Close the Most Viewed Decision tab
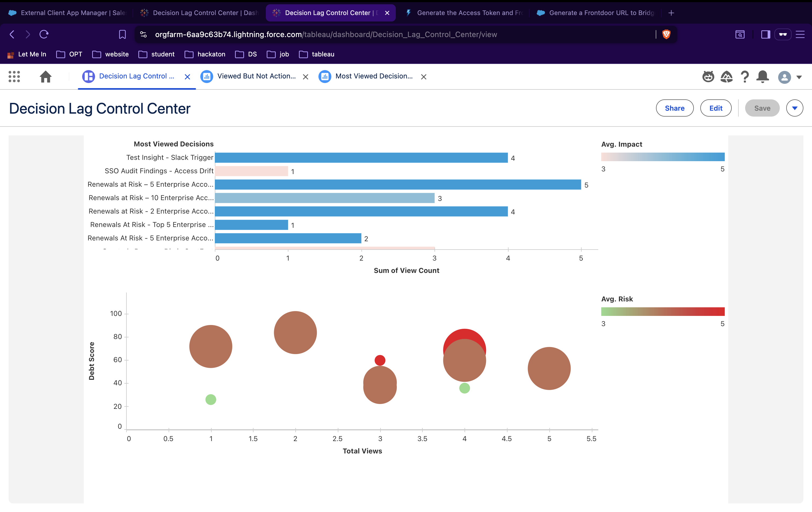This screenshot has height=512, width=812. tap(423, 77)
